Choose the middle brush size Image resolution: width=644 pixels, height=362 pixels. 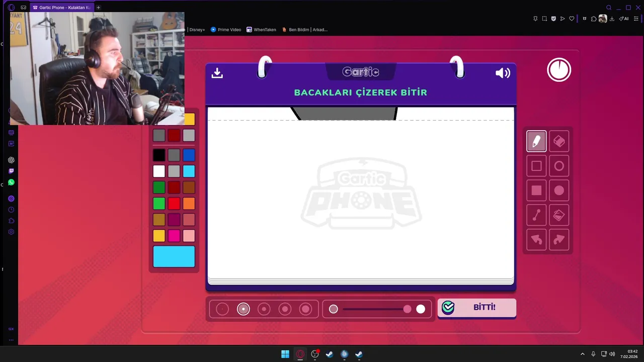(264, 309)
